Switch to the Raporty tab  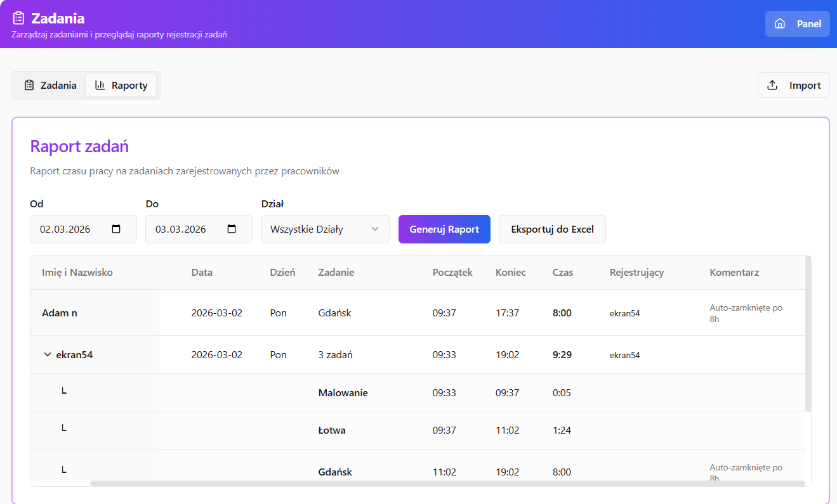tap(121, 85)
